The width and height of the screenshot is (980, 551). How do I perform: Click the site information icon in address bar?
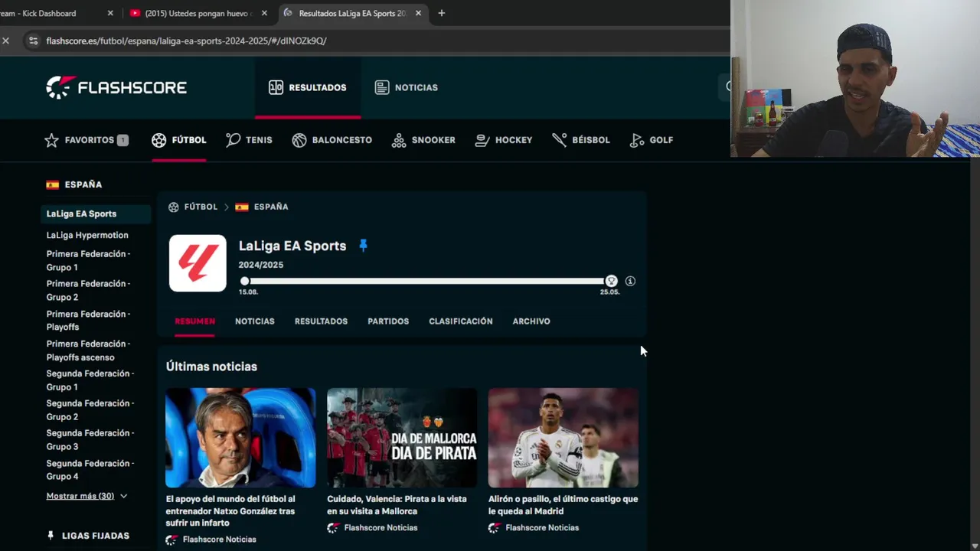(33, 41)
